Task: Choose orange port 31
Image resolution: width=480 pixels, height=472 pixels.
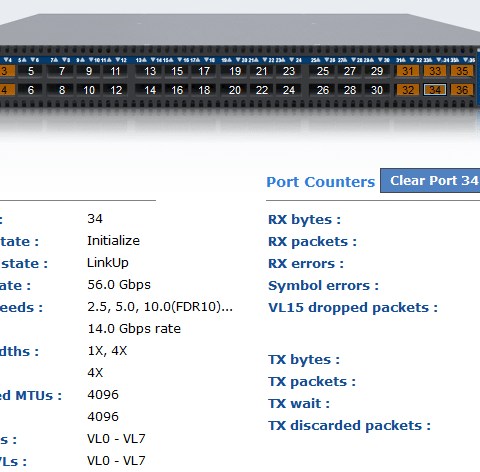Action: 408,71
